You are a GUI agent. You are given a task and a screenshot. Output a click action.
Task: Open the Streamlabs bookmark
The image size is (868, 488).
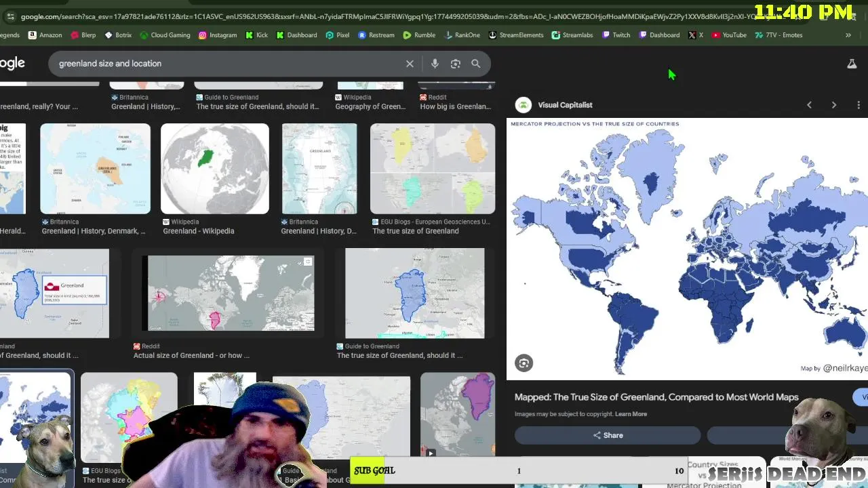point(572,35)
